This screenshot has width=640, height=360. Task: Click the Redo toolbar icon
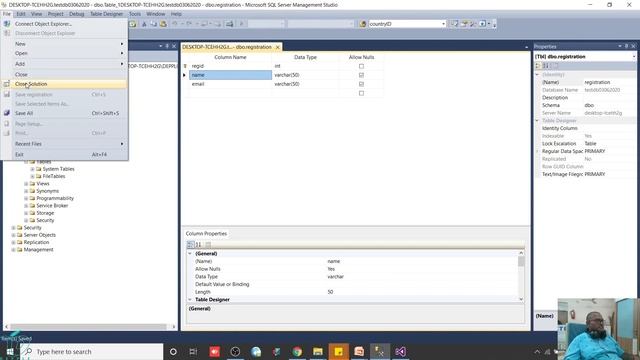[x=189, y=24]
